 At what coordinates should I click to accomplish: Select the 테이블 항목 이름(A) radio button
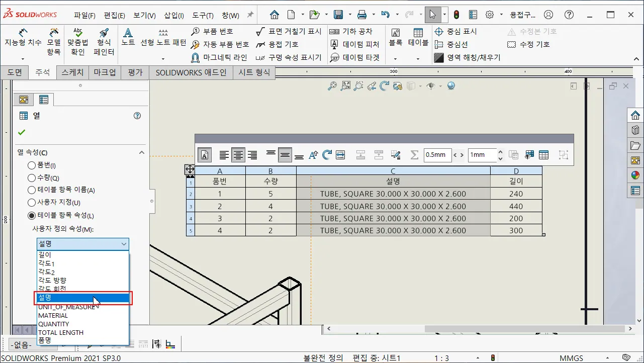(x=32, y=190)
